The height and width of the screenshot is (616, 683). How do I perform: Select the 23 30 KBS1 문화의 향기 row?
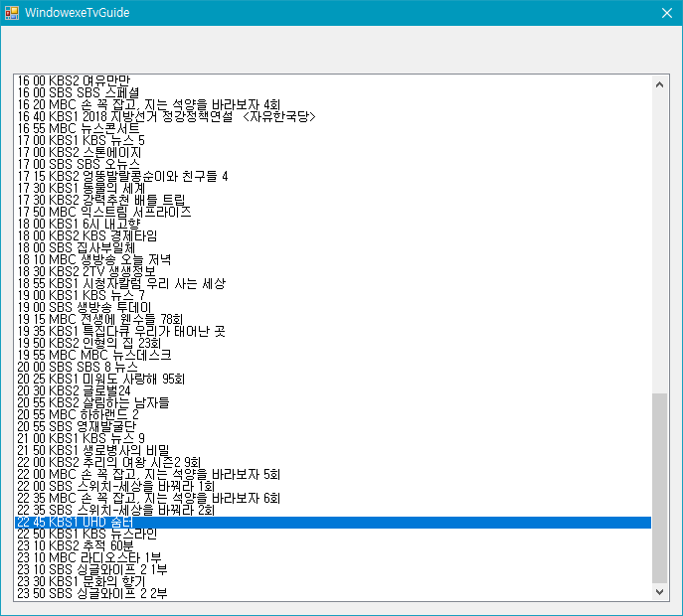click(333, 582)
